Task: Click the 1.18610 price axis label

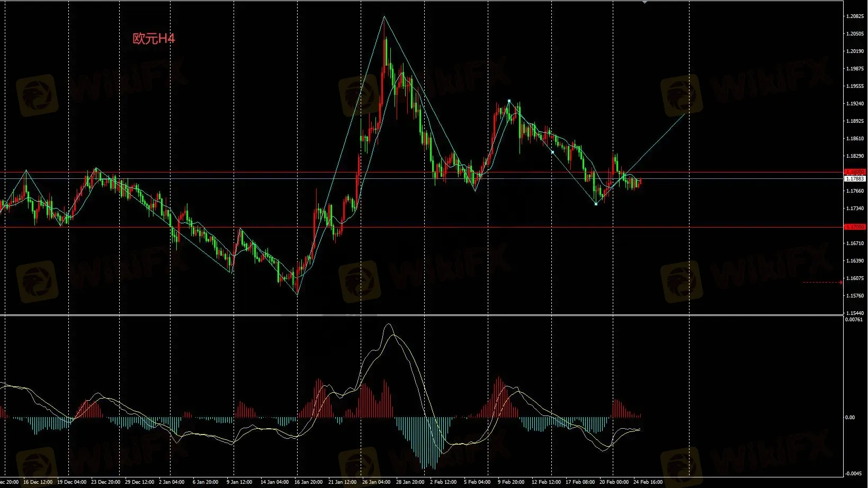Action: point(855,139)
